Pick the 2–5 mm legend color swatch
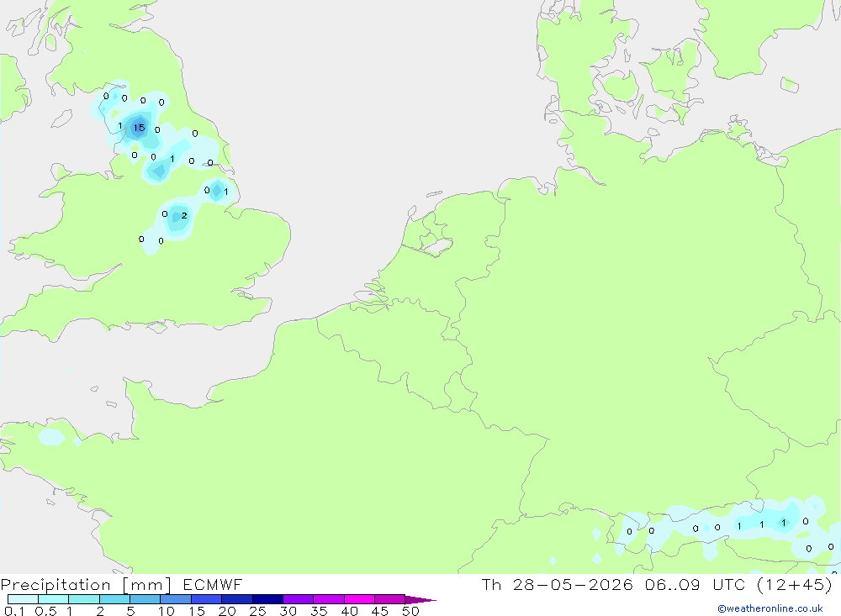Viewport: 841px width, 616px height. click(114, 599)
